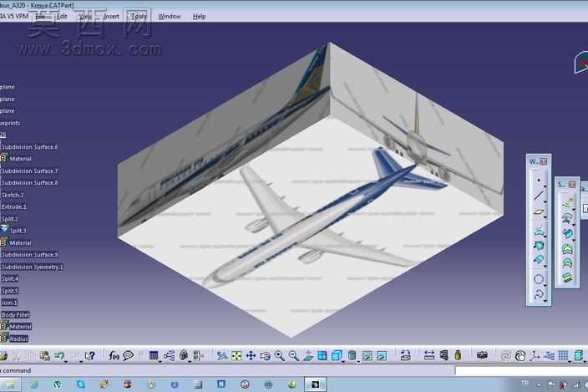The height and width of the screenshot is (392, 588).
Task: Expand the grid icon flyout arrow
Action: 570,360
